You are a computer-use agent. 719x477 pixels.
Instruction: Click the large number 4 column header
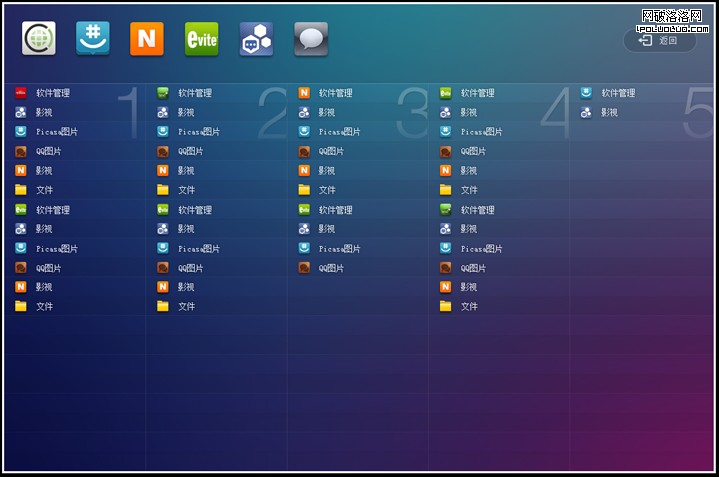coord(554,113)
